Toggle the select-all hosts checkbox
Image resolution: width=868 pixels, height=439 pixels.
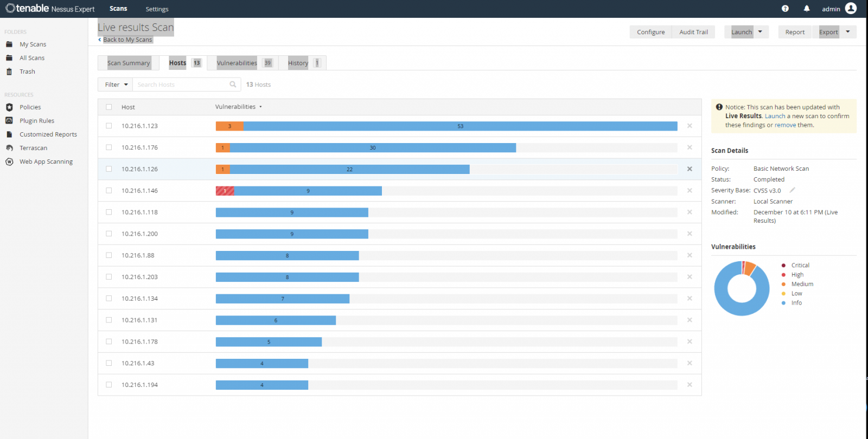[x=109, y=107]
